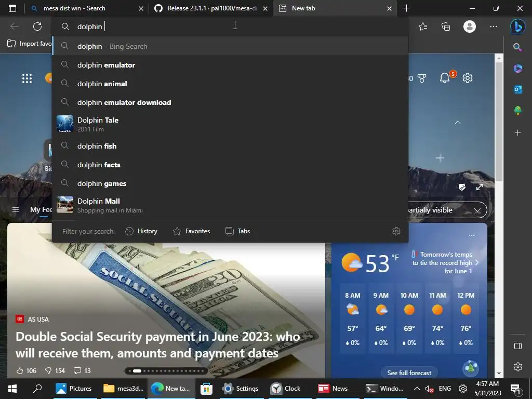Open Windows Start menu
The height and width of the screenshot is (399, 532).
[12, 389]
